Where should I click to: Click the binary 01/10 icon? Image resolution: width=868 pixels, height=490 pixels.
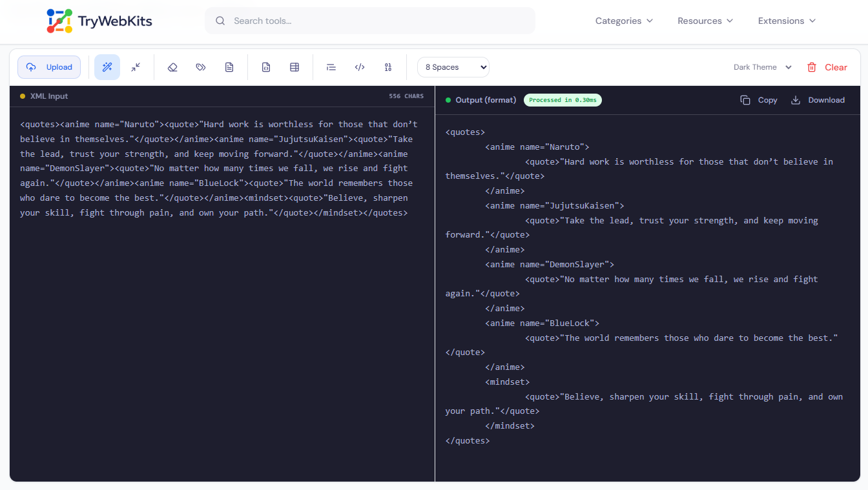pos(387,66)
